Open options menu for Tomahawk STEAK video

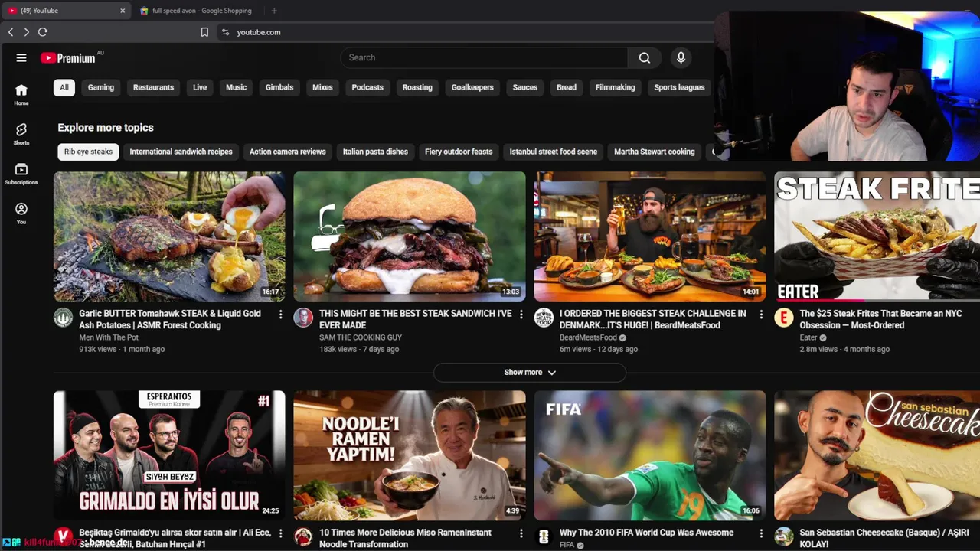[x=280, y=315]
